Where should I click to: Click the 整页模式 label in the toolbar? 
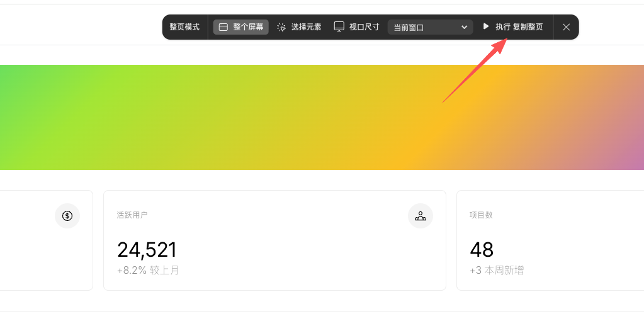tap(184, 27)
